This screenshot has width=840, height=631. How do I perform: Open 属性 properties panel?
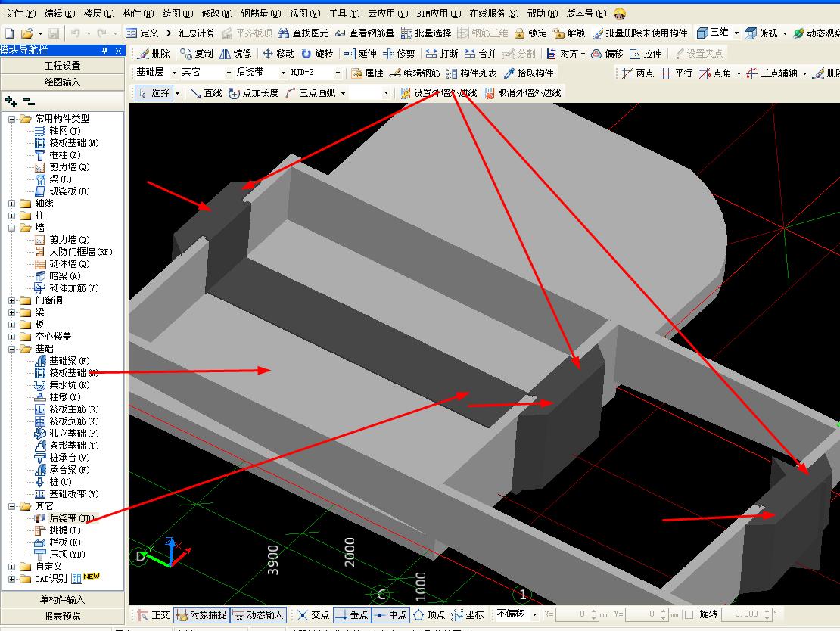(367, 73)
